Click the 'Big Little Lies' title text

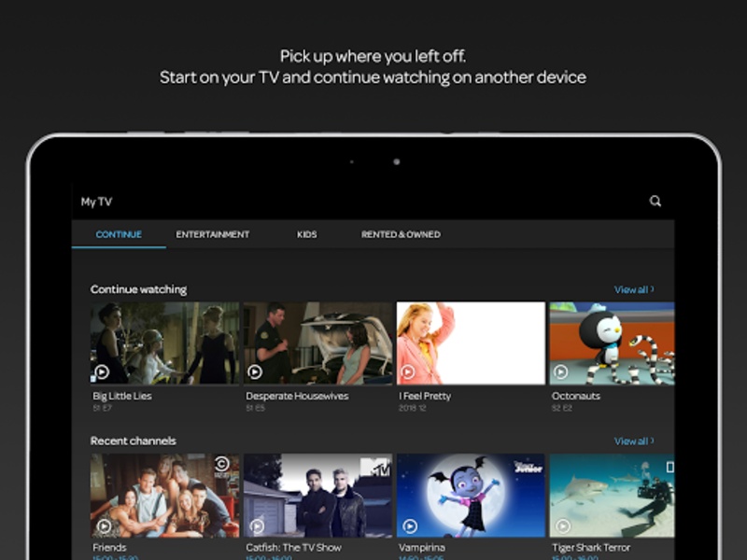tap(122, 396)
